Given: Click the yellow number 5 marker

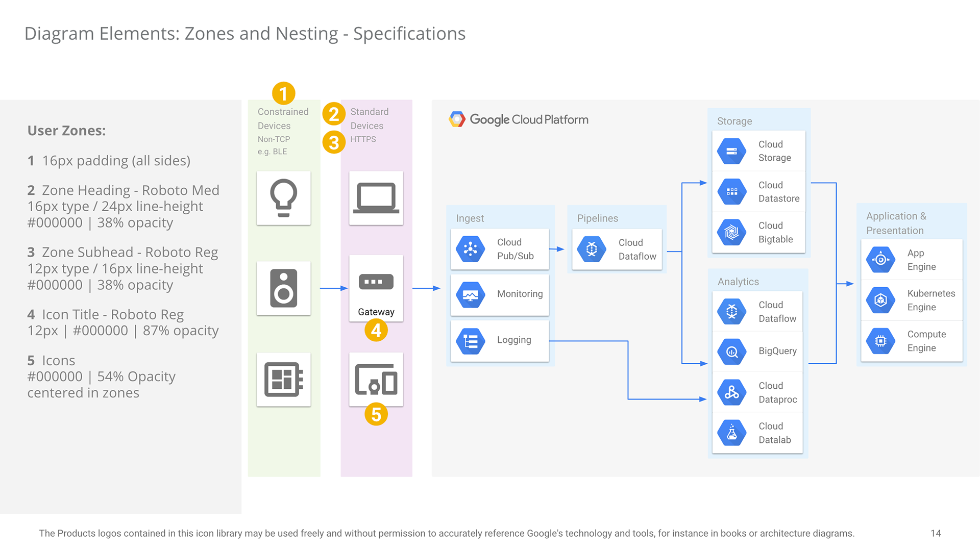Looking at the screenshot, I should tap(376, 414).
